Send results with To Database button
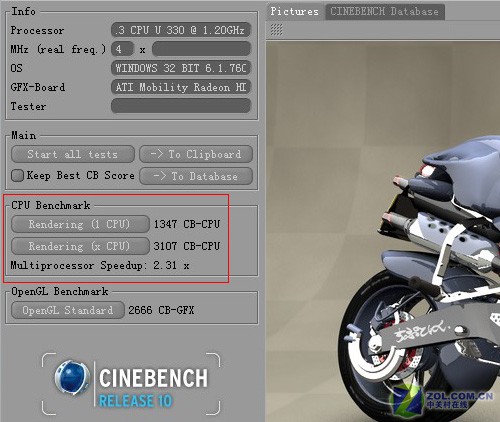This screenshot has width=500, height=422. (196, 176)
